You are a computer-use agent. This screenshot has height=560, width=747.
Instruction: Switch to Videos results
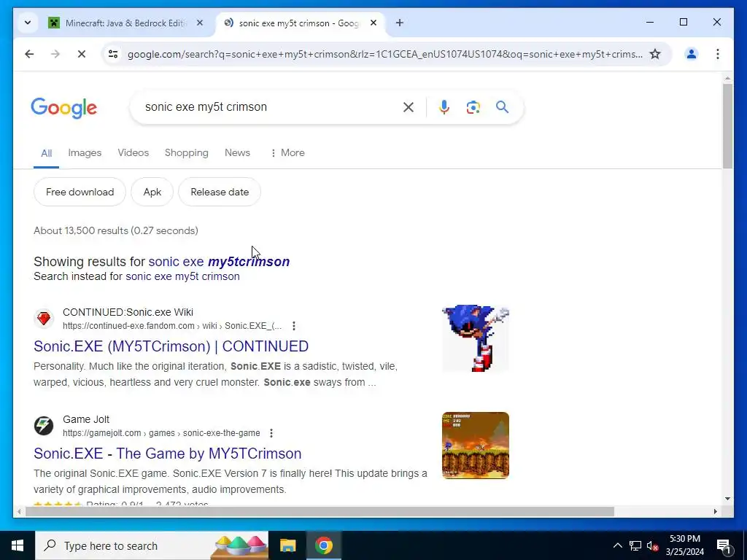133,153
